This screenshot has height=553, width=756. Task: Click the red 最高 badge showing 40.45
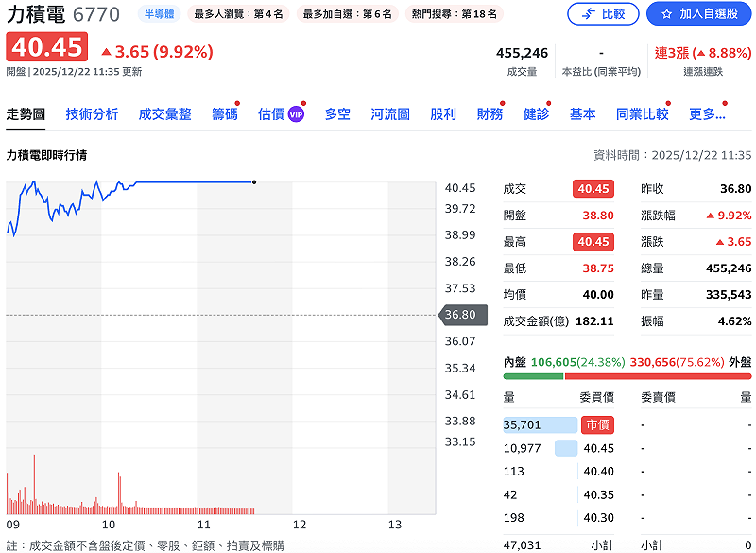(593, 242)
